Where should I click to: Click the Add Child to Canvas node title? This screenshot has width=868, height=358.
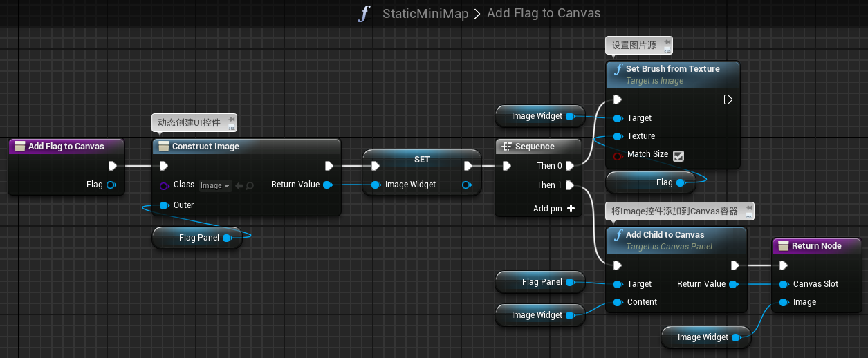point(665,235)
